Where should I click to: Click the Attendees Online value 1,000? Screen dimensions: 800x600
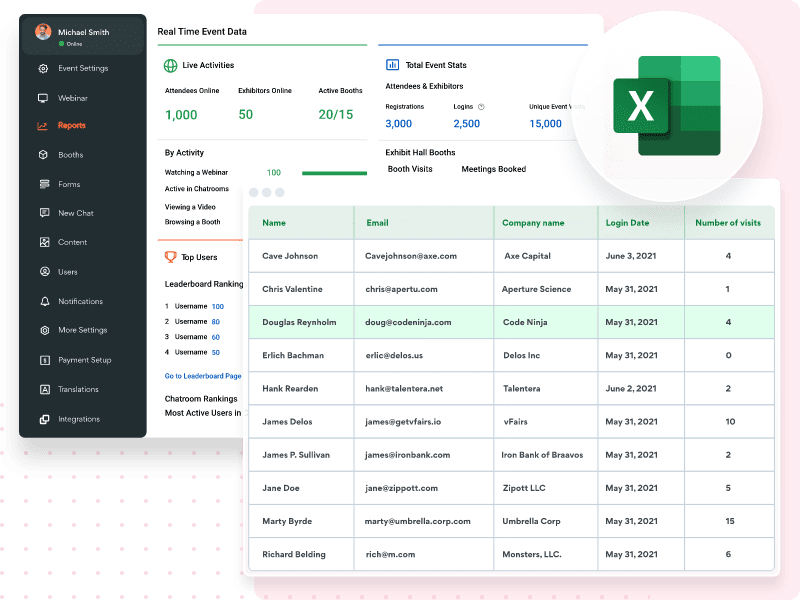[181, 115]
